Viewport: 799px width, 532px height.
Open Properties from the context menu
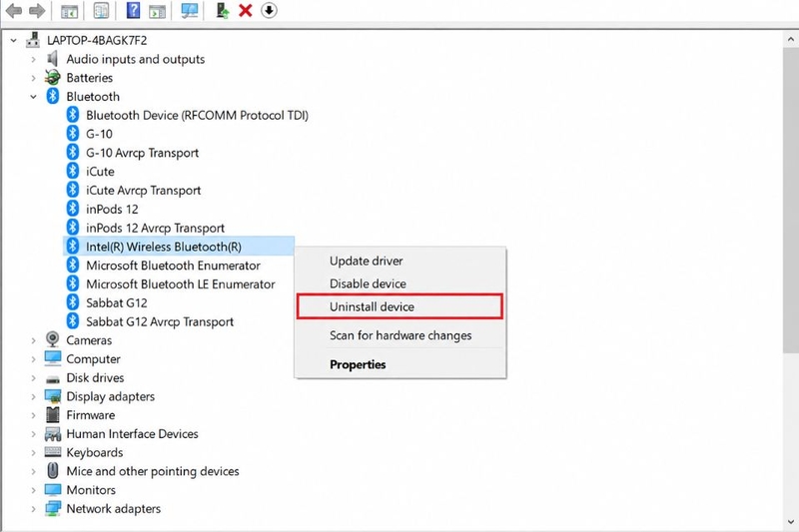(400, 364)
